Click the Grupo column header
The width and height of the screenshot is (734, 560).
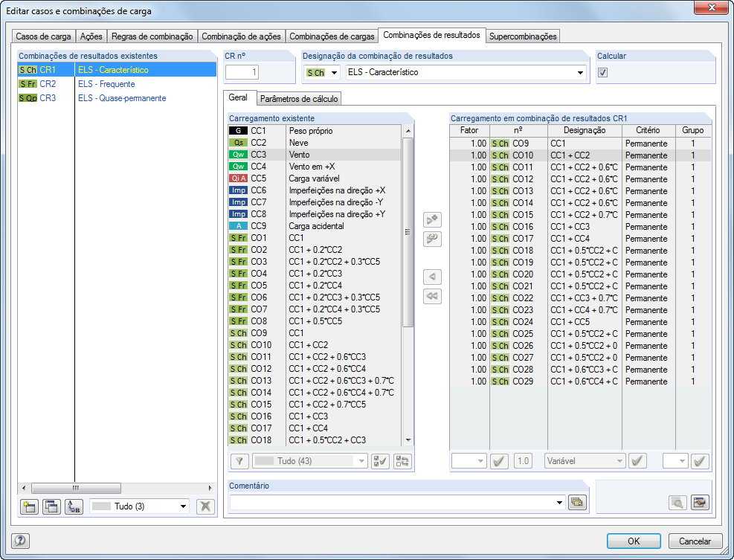pyautogui.click(x=693, y=130)
